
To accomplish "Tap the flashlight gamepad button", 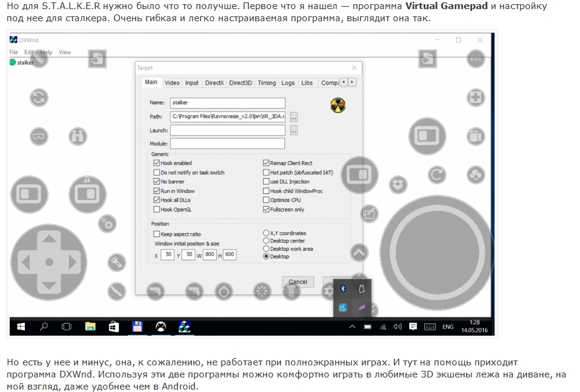I will (x=116, y=263).
